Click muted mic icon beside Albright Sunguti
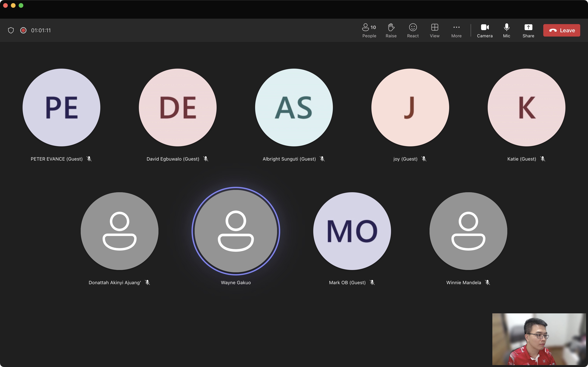Screen dimensions: 588x367 [322, 159]
